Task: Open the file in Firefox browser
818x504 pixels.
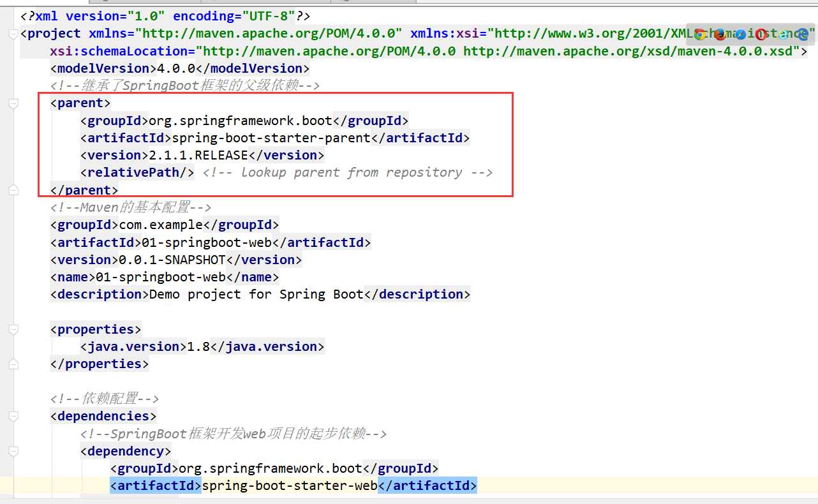Action: (x=720, y=34)
